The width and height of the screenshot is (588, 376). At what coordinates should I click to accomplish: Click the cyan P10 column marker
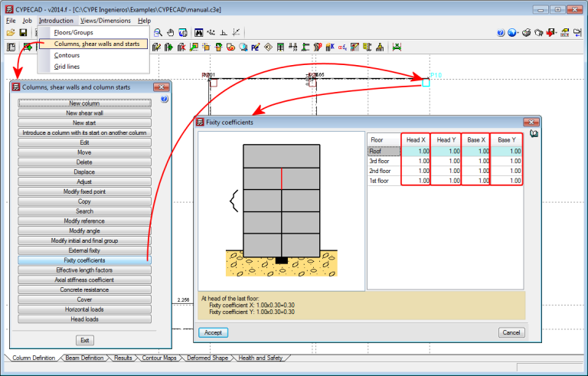[x=426, y=83]
